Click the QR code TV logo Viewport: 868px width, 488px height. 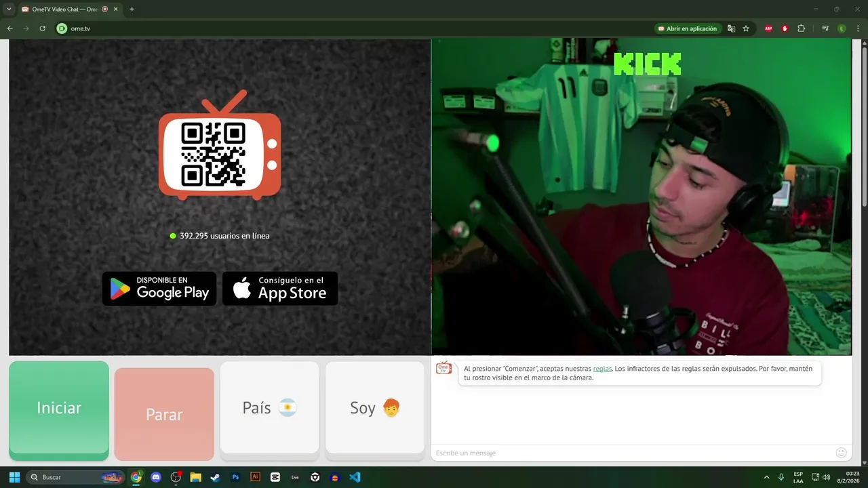(220, 145)
